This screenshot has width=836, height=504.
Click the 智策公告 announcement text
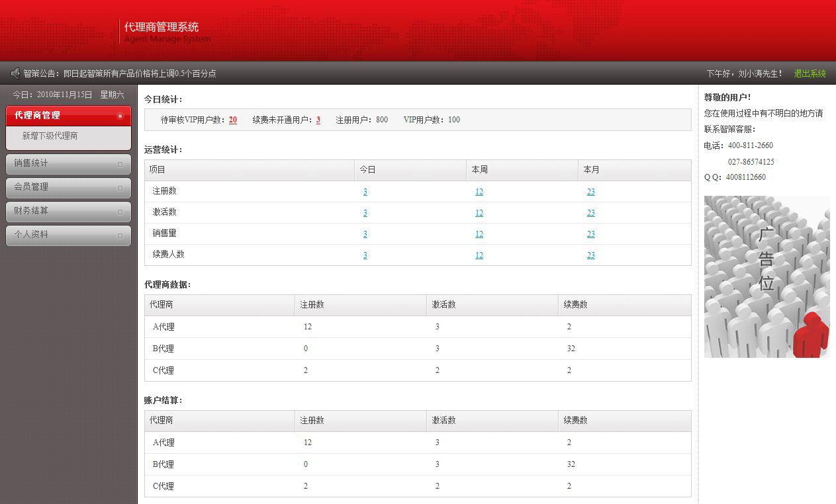120,73
